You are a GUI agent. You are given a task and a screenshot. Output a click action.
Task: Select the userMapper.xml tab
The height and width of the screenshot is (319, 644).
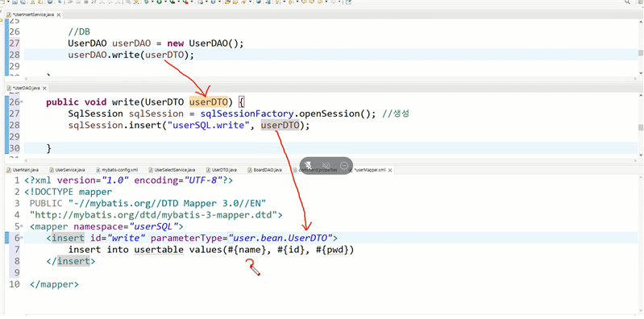click(x=370, y=169)
